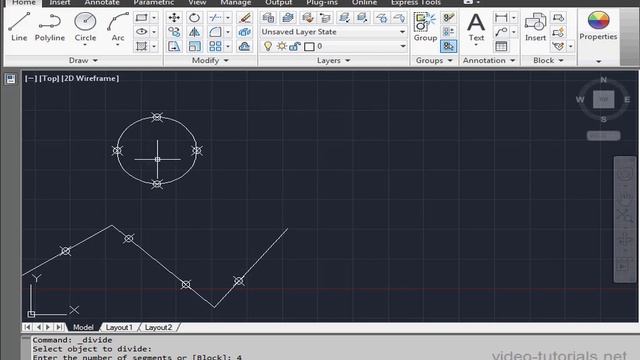This screenshot has height=360, width=640.
Task: Open the Layout2 tab
Action: [158, 327]
